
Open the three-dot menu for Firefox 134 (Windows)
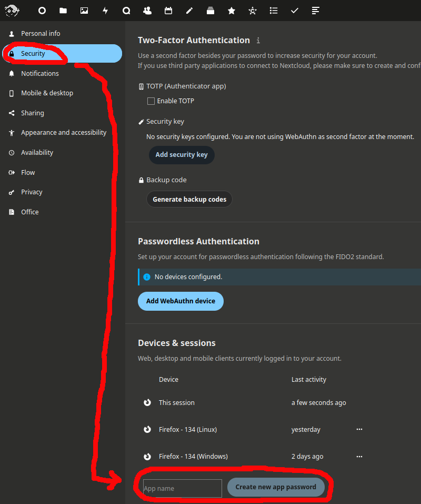[359, 456]
